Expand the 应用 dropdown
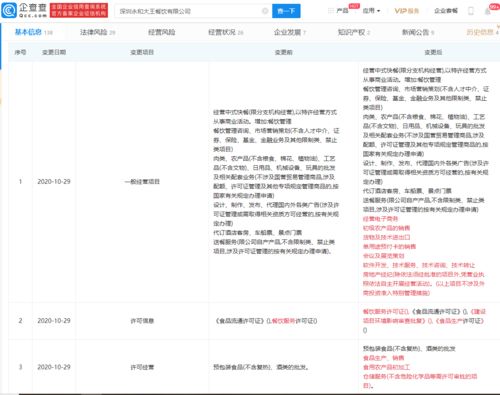The height and width of the screenshot is (395, 500). pos(371,11)
